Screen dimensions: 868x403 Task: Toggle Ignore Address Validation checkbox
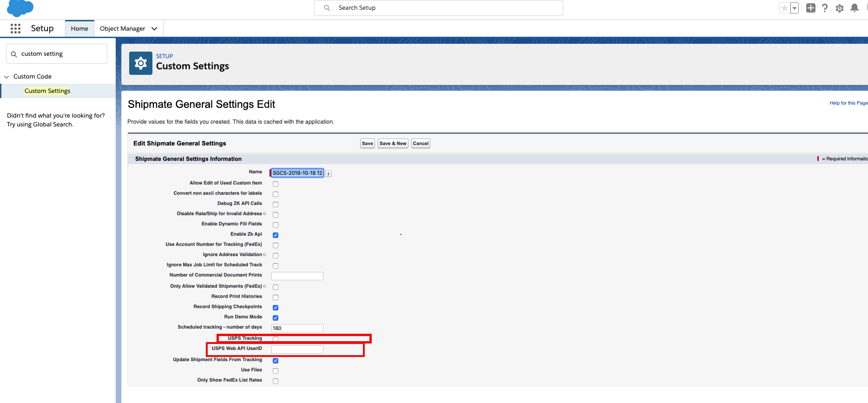click(276, 256)
